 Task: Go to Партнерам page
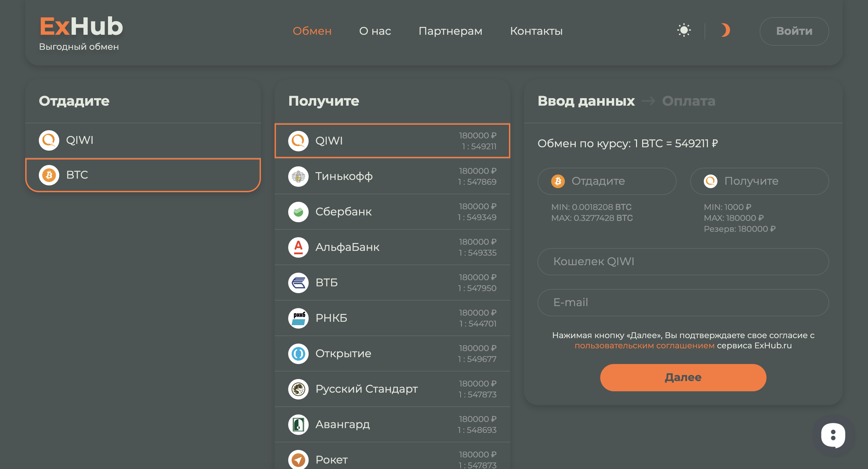pos(450,31)
